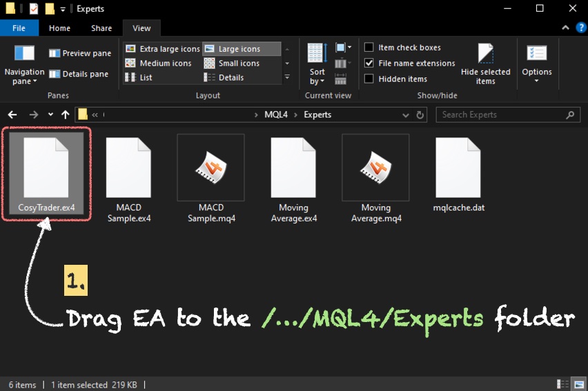Click the Navigation pane icon
The width and height of the screenshot is (588, 391).
click(24, 54)
